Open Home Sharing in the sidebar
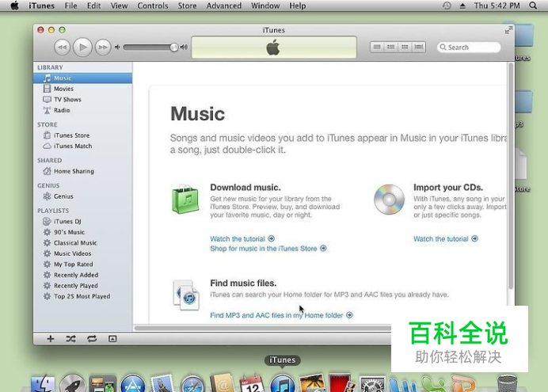548x392 pixels. [83, 171]
